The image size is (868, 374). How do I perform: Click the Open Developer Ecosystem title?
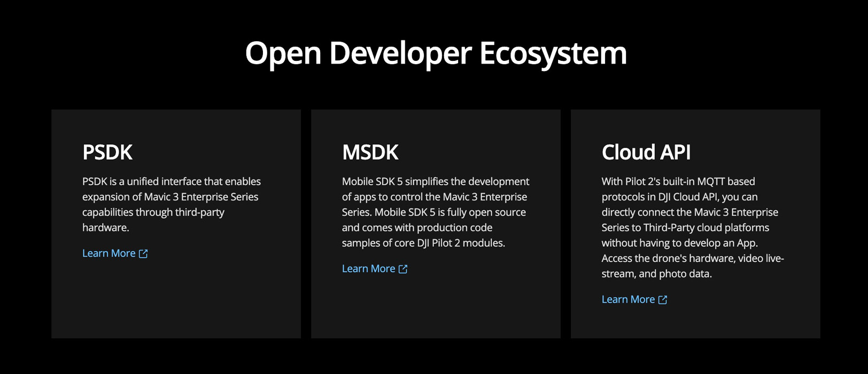click(x=436, y=53)
